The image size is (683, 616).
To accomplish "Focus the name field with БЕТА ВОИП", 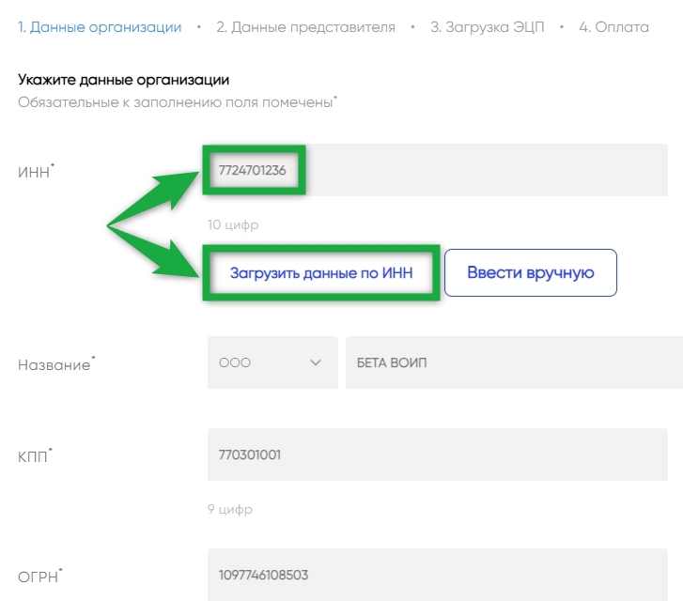I will click(x=514, y=362).
